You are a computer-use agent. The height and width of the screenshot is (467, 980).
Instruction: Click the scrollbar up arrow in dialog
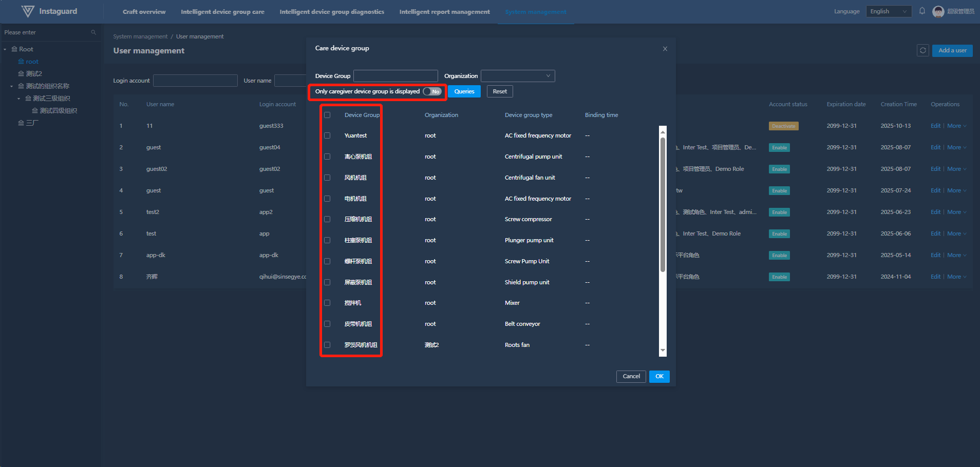pos(663,131)
